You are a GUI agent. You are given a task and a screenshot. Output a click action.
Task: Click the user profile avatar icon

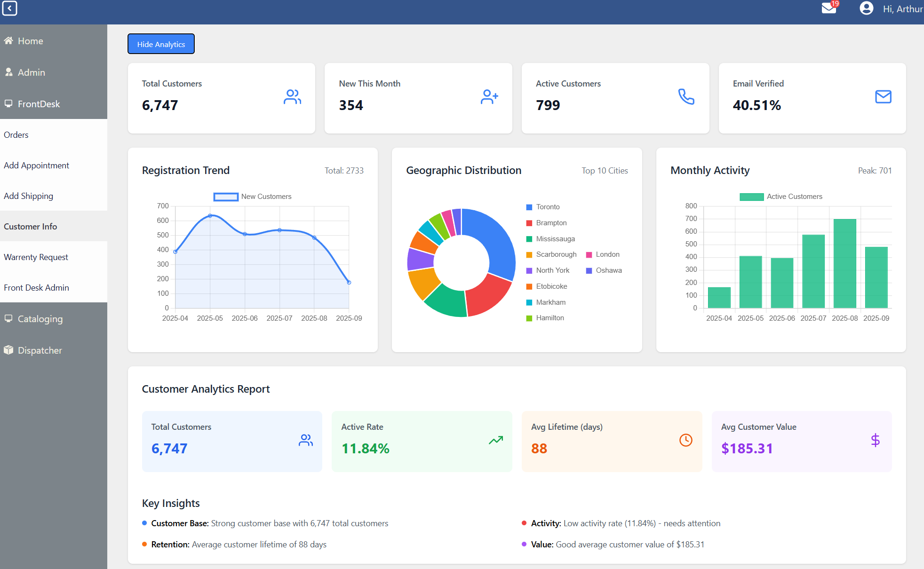866,8
